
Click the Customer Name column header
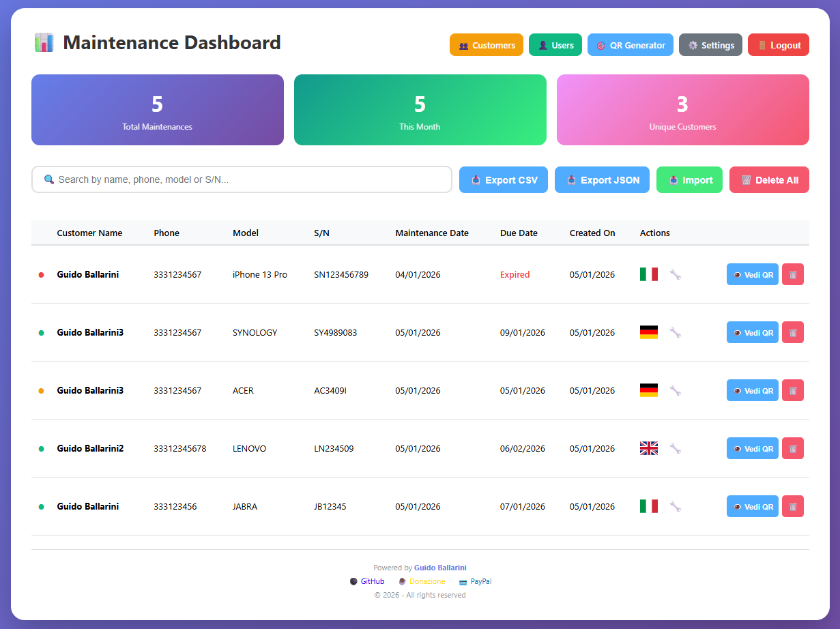pos(89,233)
